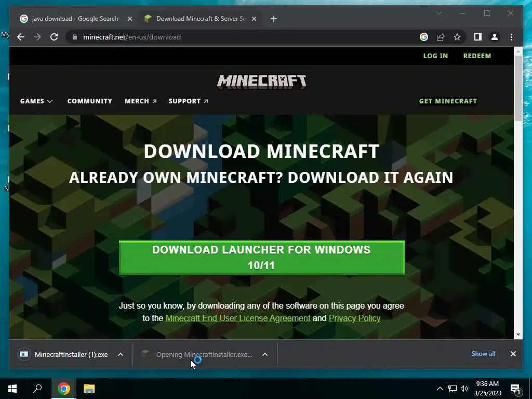Expand options for Opening MinecraftInstaller.exe

tap(265, 354)
